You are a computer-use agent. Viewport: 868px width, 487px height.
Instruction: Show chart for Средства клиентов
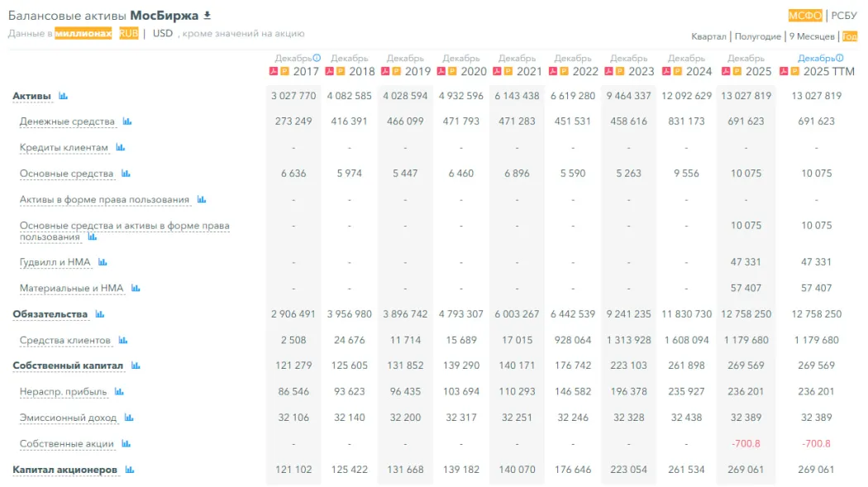[x=122, y=341]
